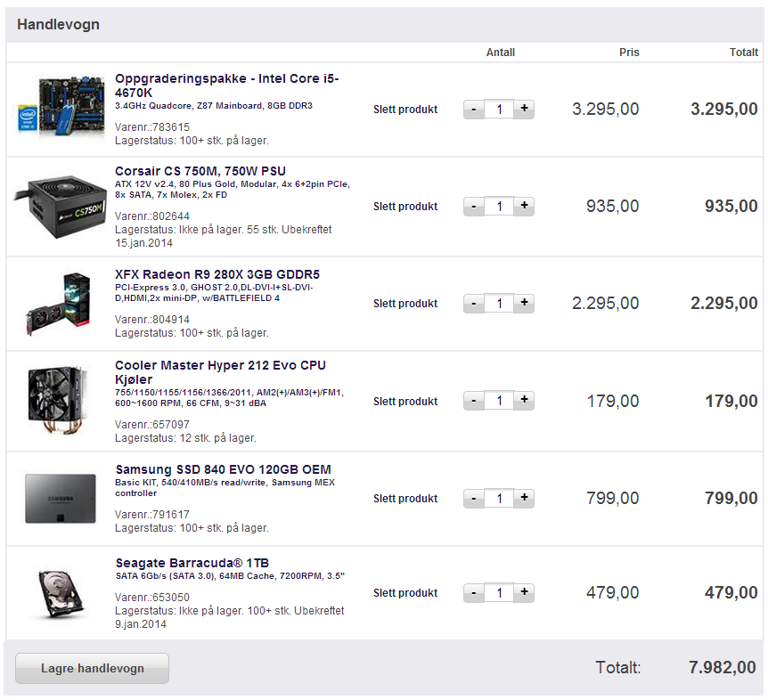Open Seagate Barracuda 1TB product title
The height and width of the screenshot is (700, 768).
click(192, 563)
